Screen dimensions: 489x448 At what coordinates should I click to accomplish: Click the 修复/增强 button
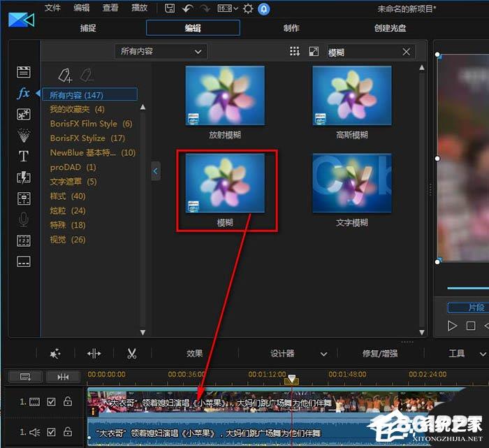380,354
